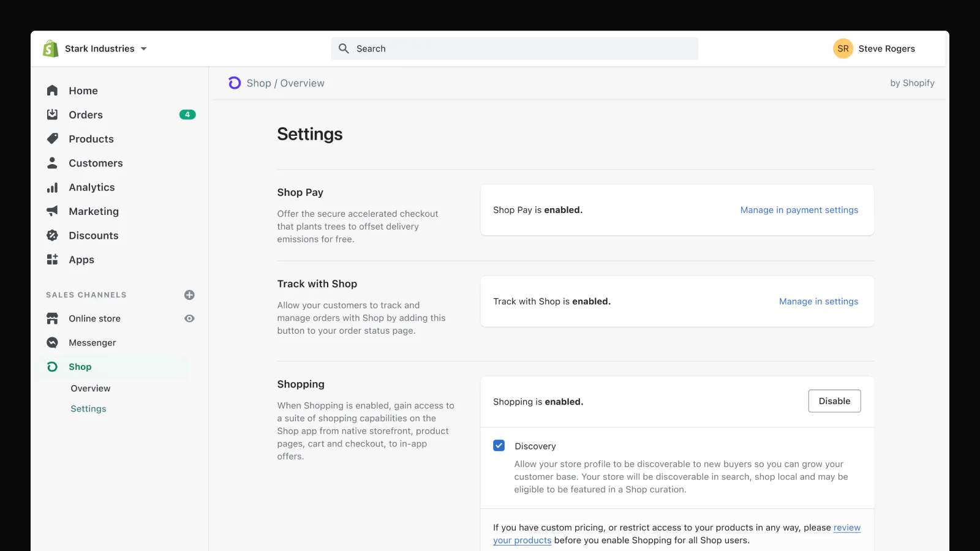Screen dimensions: 980x551
Task: Add a sales channel with plus icon
Action: point(189,295)
